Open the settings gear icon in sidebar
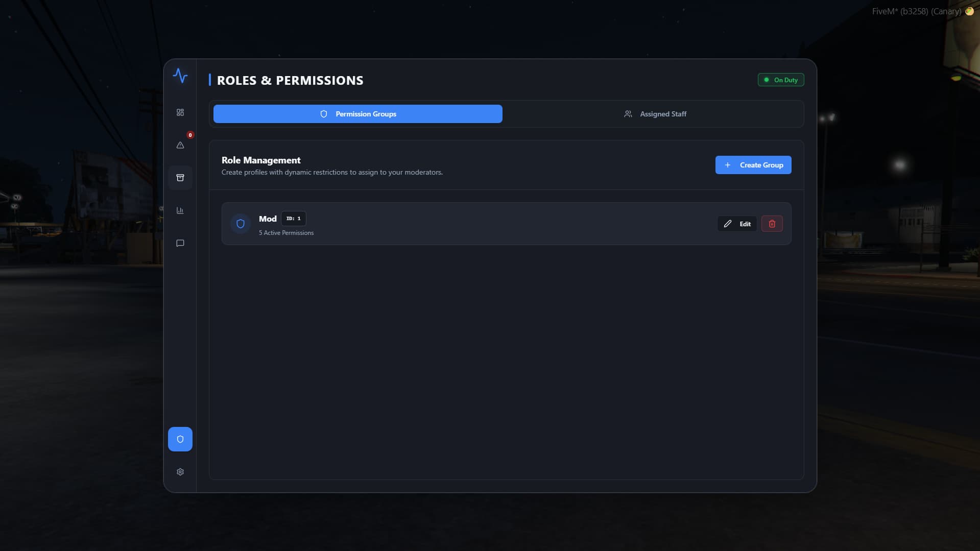The height and width of the screenshot is (551, 980). point(180,472)
